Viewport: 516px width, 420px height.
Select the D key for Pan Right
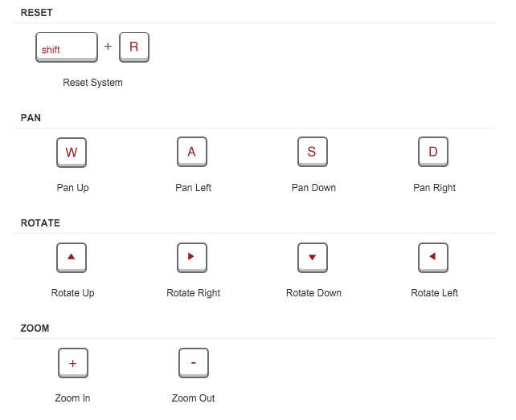click(433, 152)
